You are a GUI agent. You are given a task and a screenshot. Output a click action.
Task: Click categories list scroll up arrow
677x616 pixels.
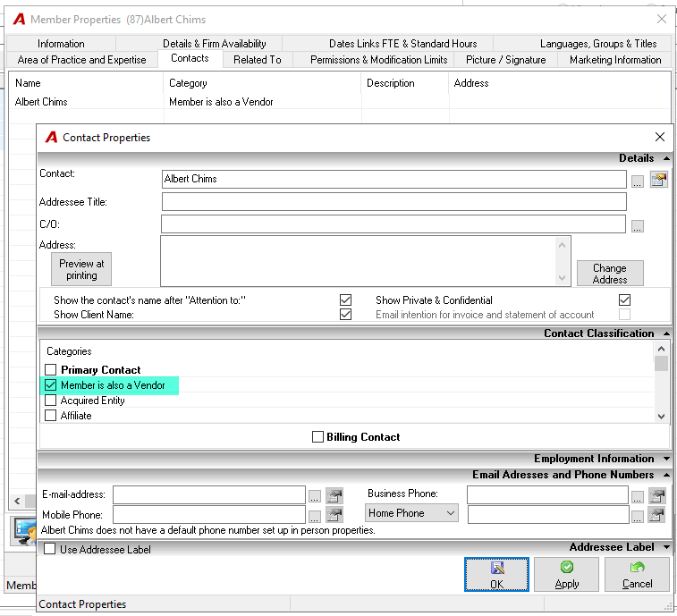[661, 349]
